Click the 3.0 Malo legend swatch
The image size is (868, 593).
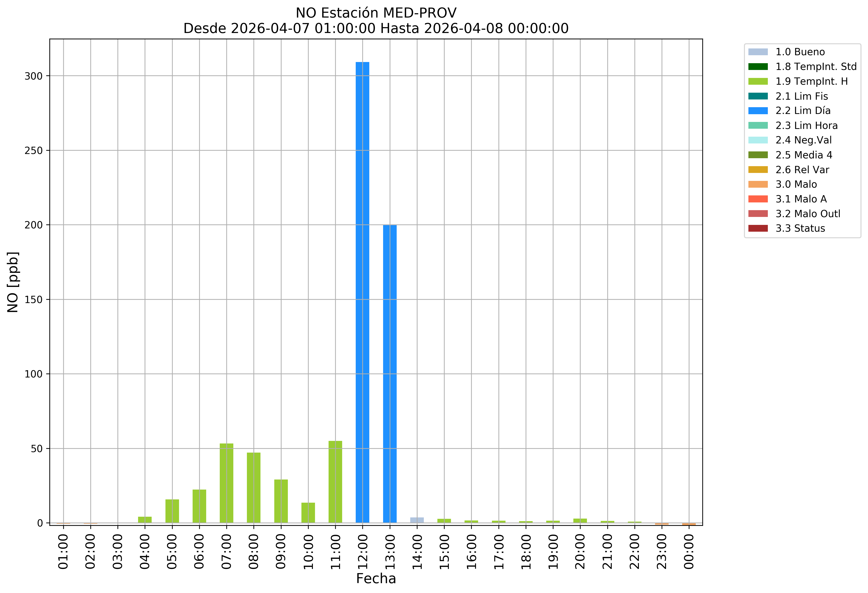758,184
